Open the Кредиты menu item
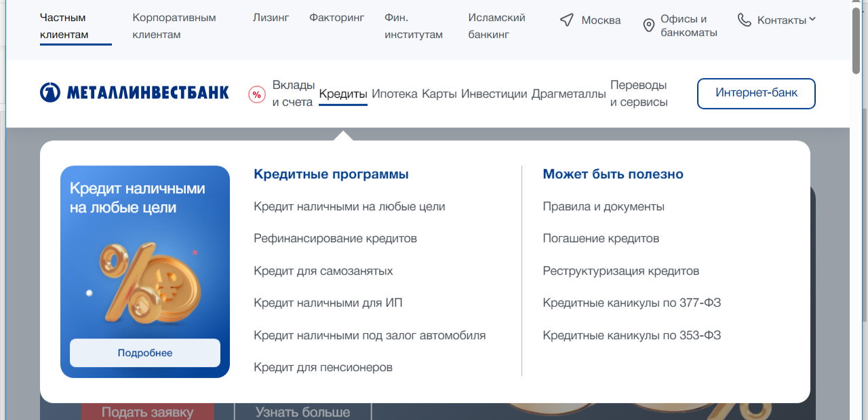Screen dimensions: 868x420 pos(342,94)
